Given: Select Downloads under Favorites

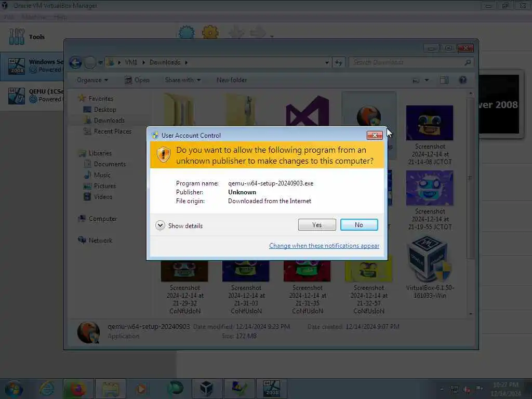Looking at the screenshot, I should (109, 121).
